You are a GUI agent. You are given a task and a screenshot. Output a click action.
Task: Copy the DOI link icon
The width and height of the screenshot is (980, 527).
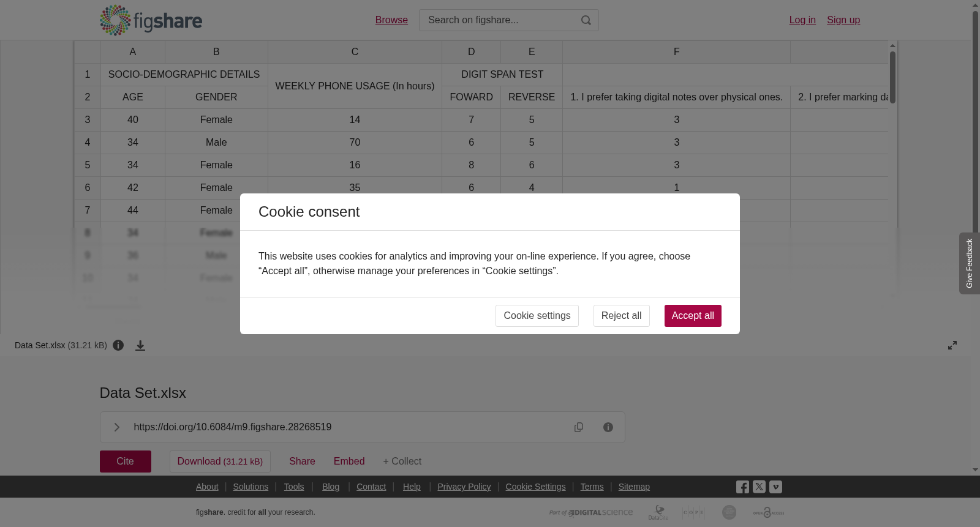coord(579,427)
